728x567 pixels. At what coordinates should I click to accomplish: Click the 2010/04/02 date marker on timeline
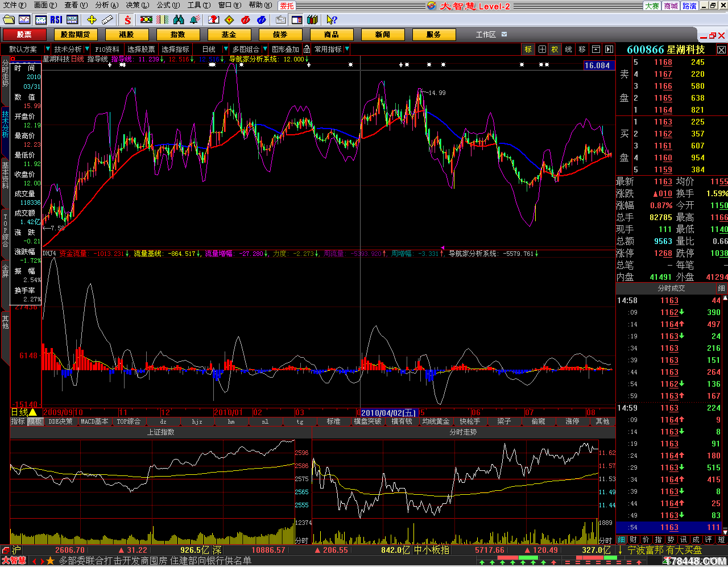tap(388, 413)
